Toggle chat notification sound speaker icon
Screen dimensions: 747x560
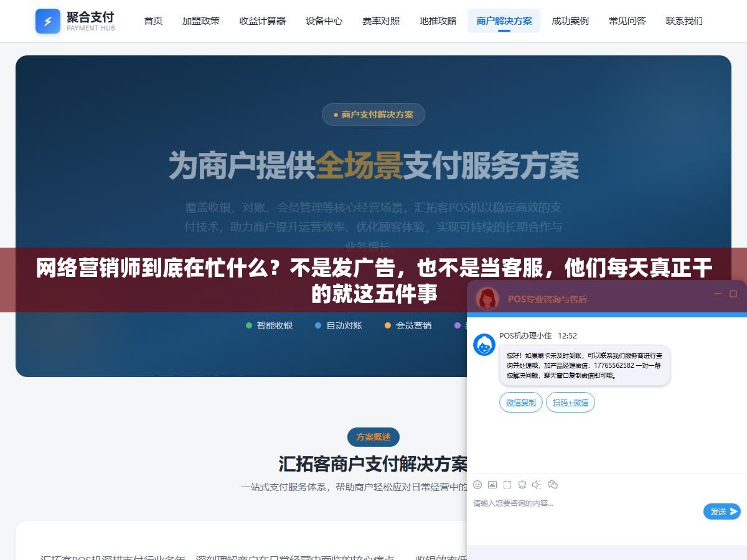[537, 485]
